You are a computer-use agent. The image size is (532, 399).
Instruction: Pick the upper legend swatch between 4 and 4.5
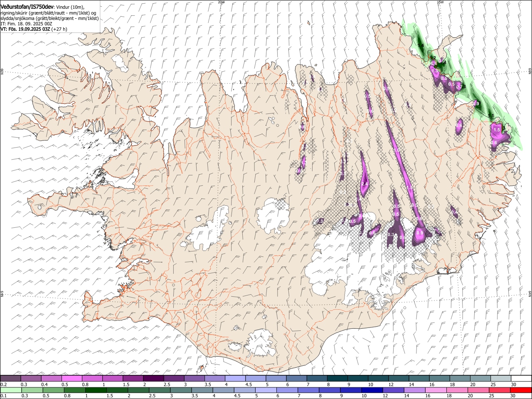[x=235, y=378]
